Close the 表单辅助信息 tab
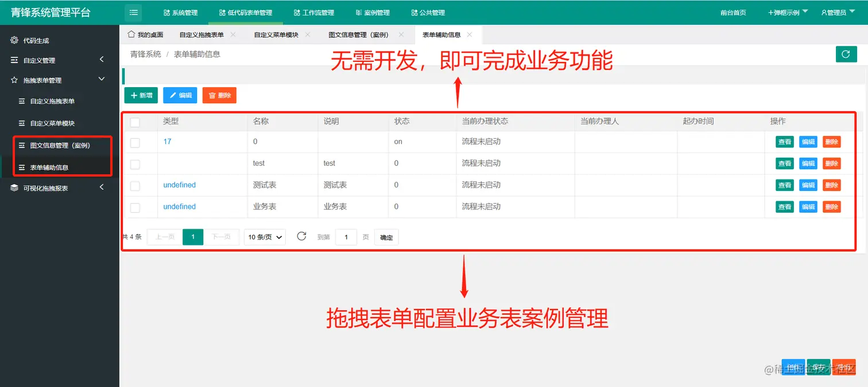Screen dimensions: 868x387 [470, 34]
